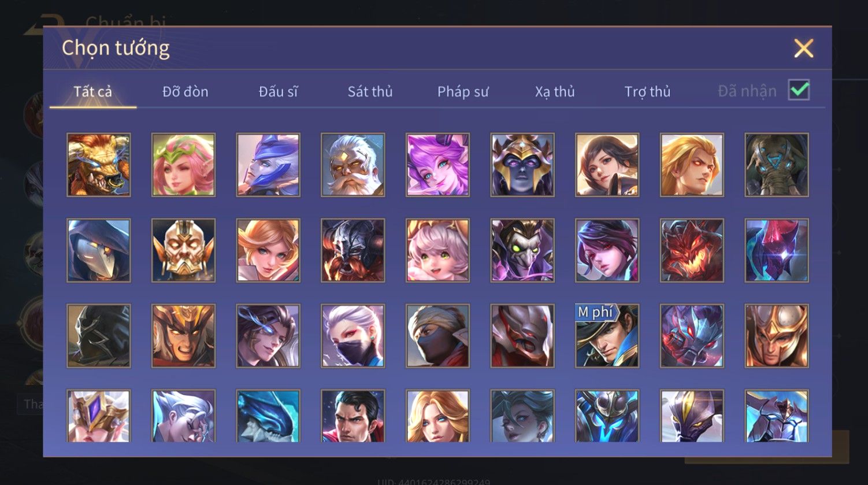This screenshot has height=485, width=868.
Task: Select the Superman hero portrait
Action: [x=353, y=416]
